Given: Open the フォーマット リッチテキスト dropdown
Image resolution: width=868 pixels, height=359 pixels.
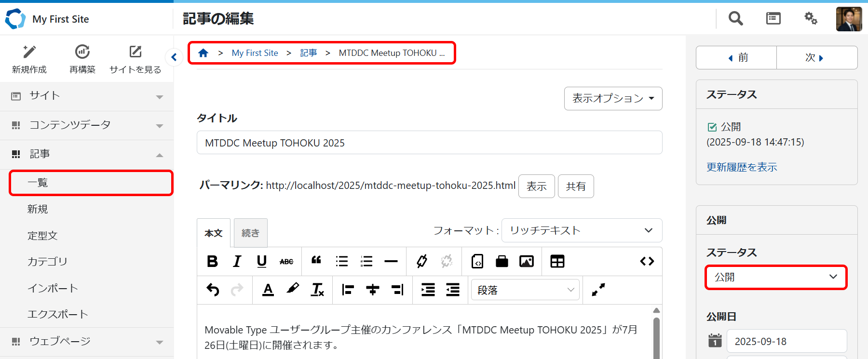Looking at the screenshot, I should click(x=582, y=230).
